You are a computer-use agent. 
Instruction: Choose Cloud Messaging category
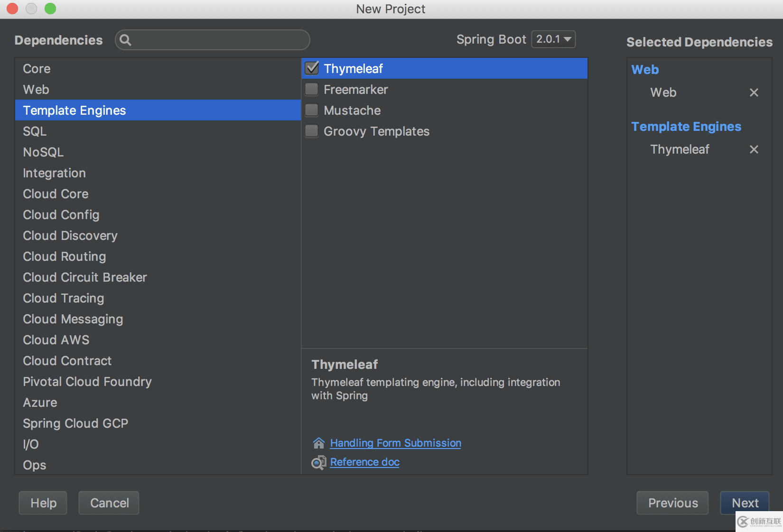click(x=158, y=319)
